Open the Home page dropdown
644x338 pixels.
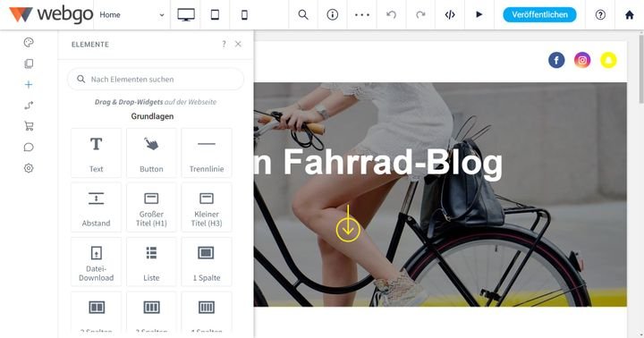tap(131, 15)
